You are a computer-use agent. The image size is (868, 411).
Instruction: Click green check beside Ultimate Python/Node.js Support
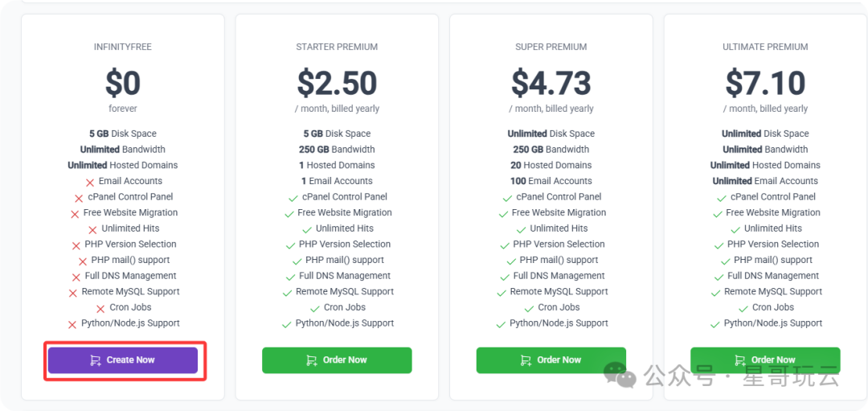[x=714, y=325]
